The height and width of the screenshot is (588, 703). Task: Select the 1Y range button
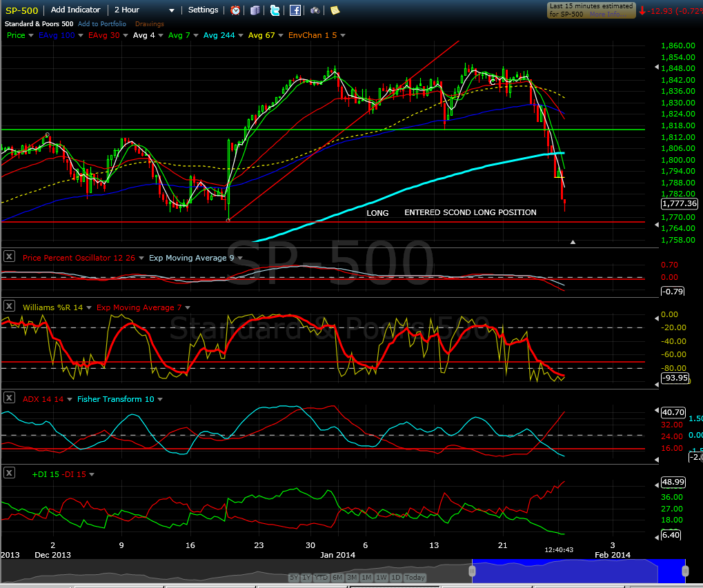tap(306, 577)
